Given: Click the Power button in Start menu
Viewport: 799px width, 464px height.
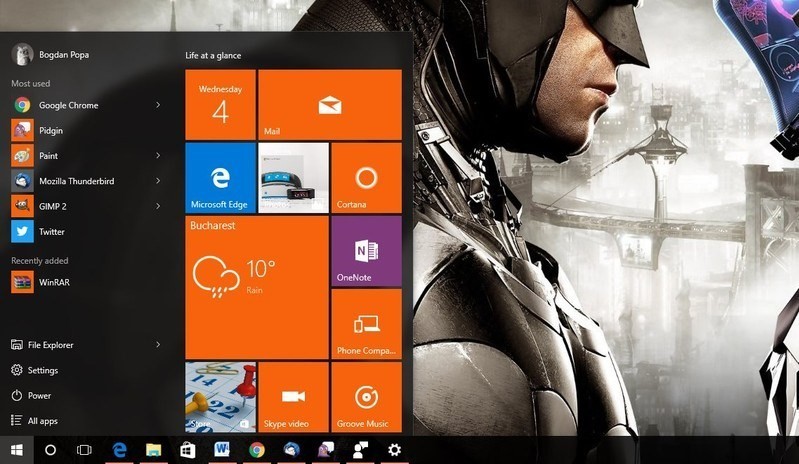Looking at the screenshot, I should tap(38, 395).
